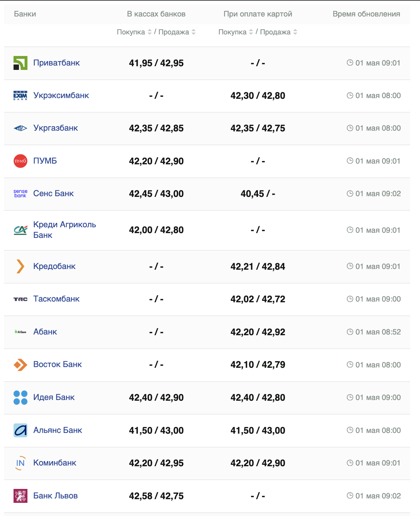Open the Таскомбанк link
This screenshot has height=516, width=420.
pos(56,299)
